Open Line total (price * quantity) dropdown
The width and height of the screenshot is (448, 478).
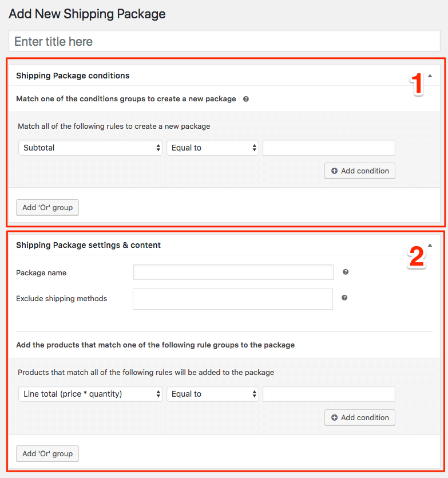coord(90,394)
